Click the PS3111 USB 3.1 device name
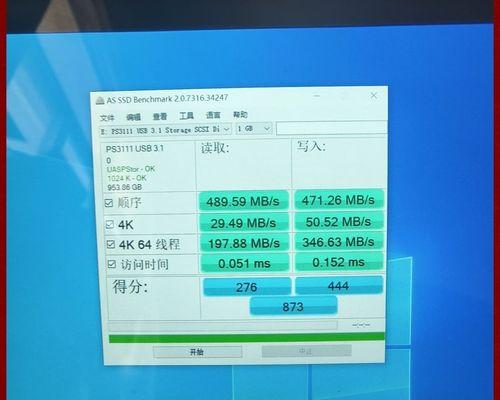Viewport: 500px width, 400px height. click(x=135, y=149)
